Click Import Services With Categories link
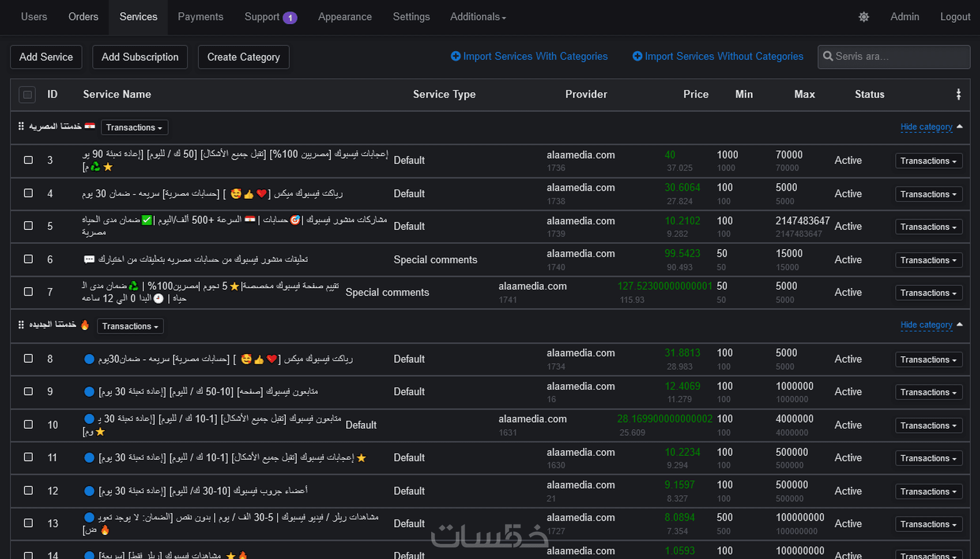This screenshot has height=559, width=980. [529, 56]
